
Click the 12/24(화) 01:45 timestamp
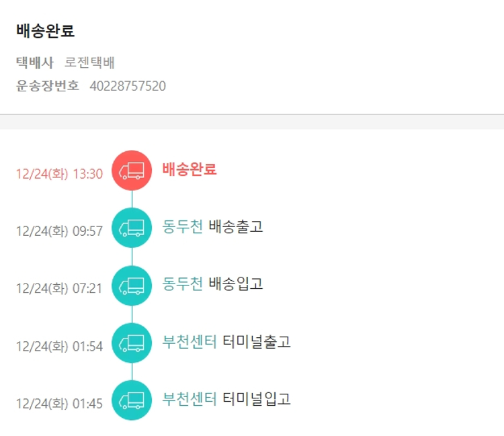(x=59, y=404)
